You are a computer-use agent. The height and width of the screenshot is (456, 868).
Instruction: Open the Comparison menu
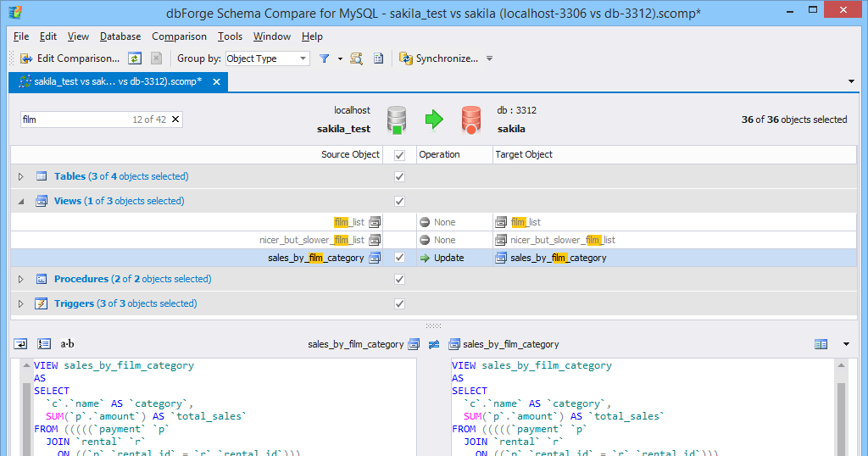[179, 36]
